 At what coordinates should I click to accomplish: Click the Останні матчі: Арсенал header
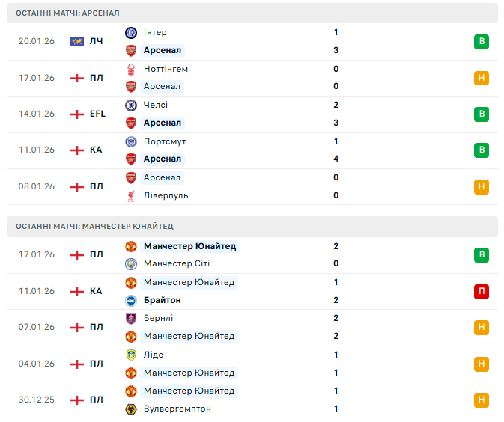[x=67, y=13]
